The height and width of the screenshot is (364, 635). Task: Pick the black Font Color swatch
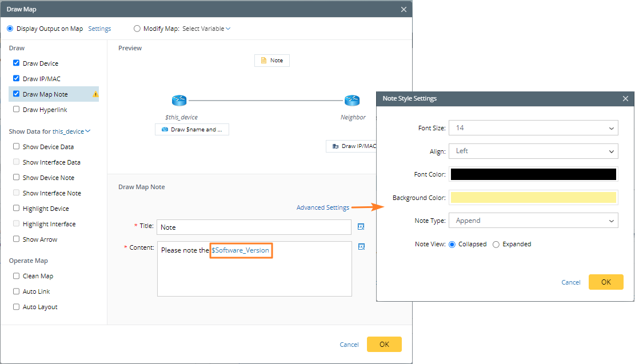[x=533, y=174]
